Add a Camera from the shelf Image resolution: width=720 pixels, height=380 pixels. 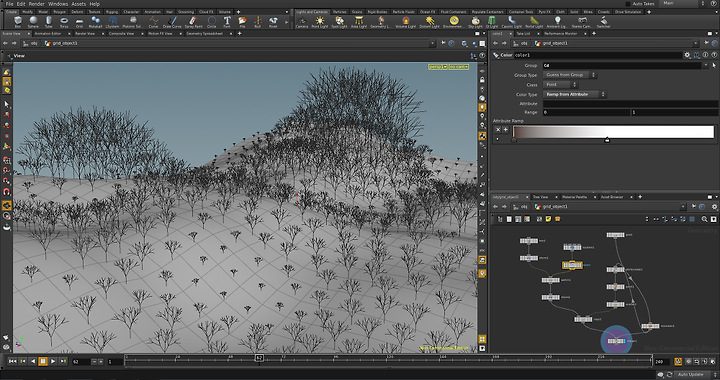pyautogui.click(x=302, y=22)
